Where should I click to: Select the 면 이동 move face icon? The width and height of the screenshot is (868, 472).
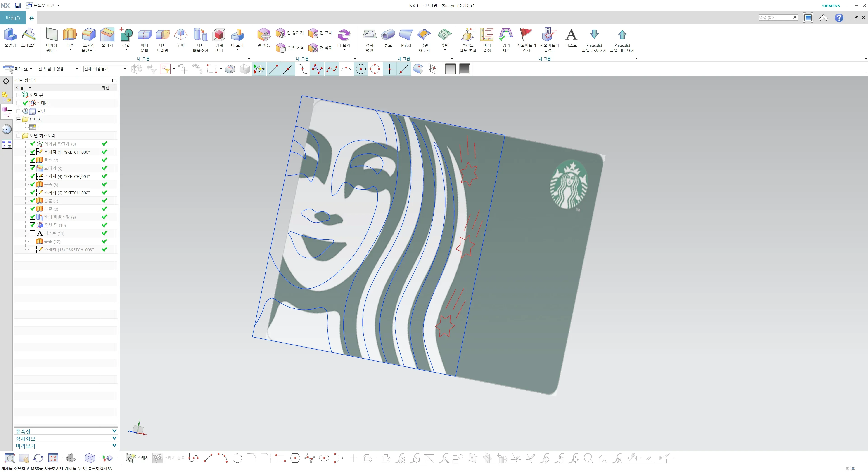tap(263, 35)
